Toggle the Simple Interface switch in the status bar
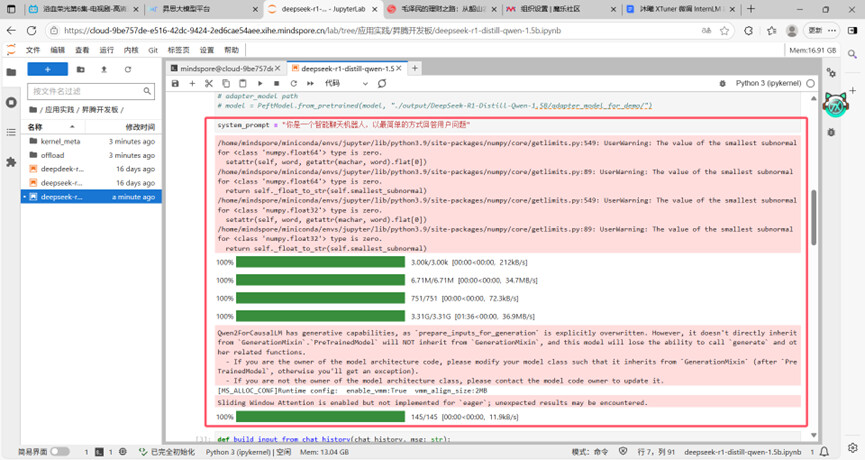This screenshot has height=460, width=865. pyautogui.click(x=60, y=452)
